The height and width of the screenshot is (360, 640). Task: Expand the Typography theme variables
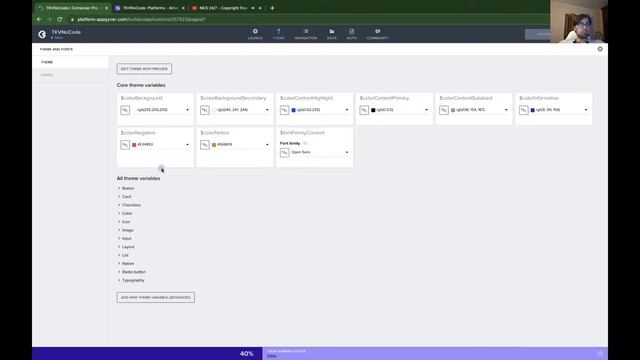pos(131,280)
